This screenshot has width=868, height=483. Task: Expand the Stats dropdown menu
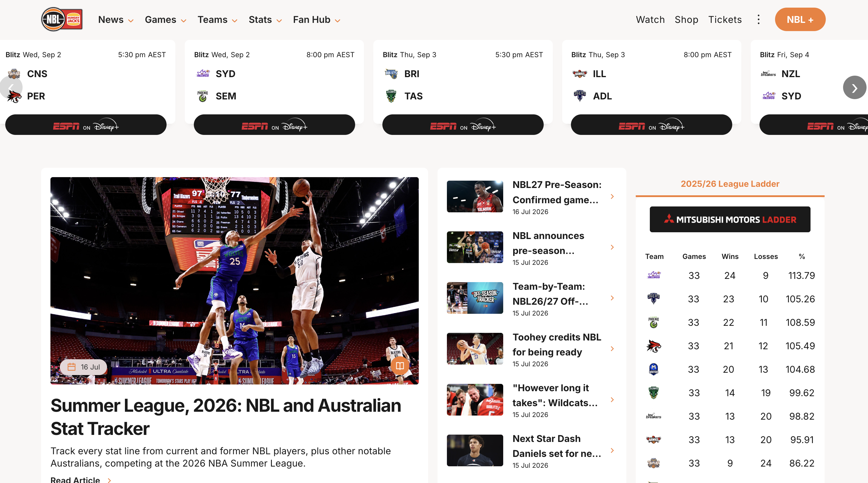click(x=265, y=20)
